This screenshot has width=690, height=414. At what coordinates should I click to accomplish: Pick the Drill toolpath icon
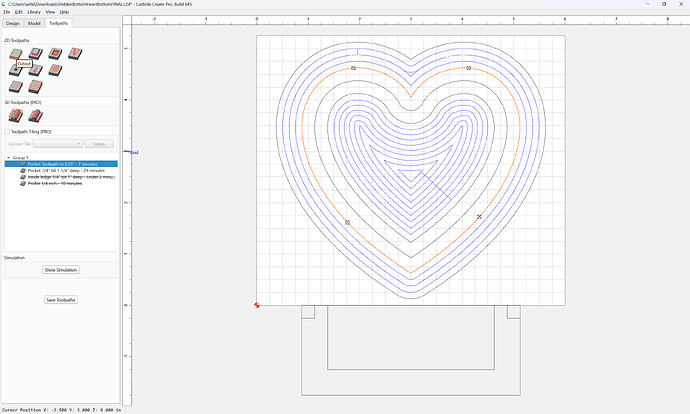click(x=15, y=70)
